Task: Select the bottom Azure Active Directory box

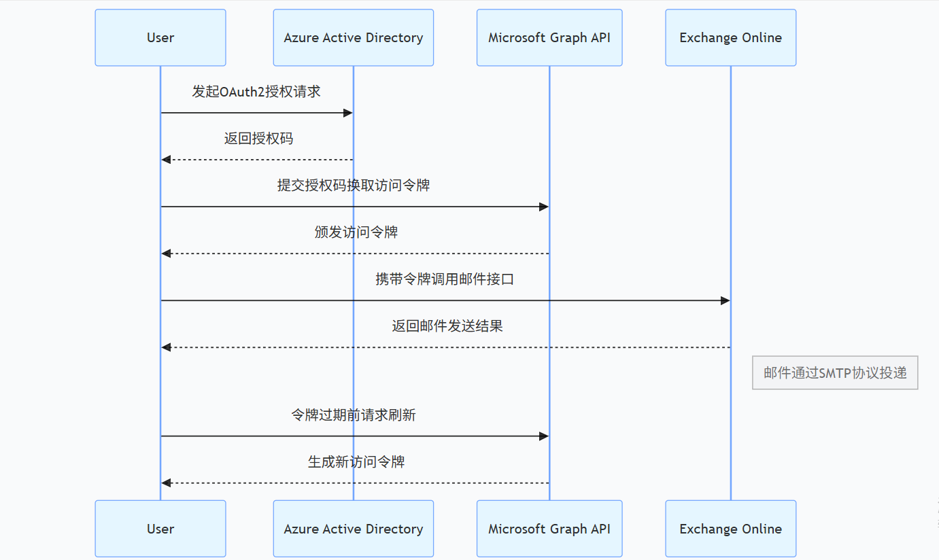Action: pos(354,529)
